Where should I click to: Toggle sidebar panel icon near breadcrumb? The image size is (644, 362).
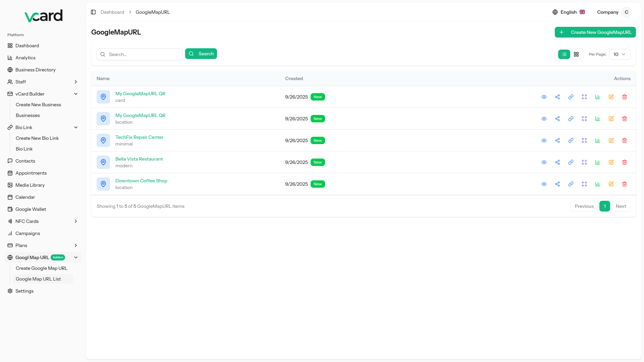point(93,12)
